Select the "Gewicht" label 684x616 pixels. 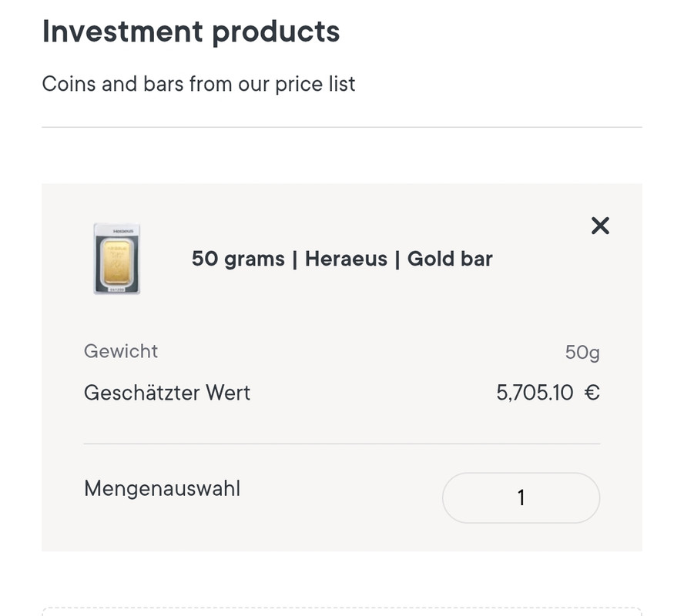point(121,351)
